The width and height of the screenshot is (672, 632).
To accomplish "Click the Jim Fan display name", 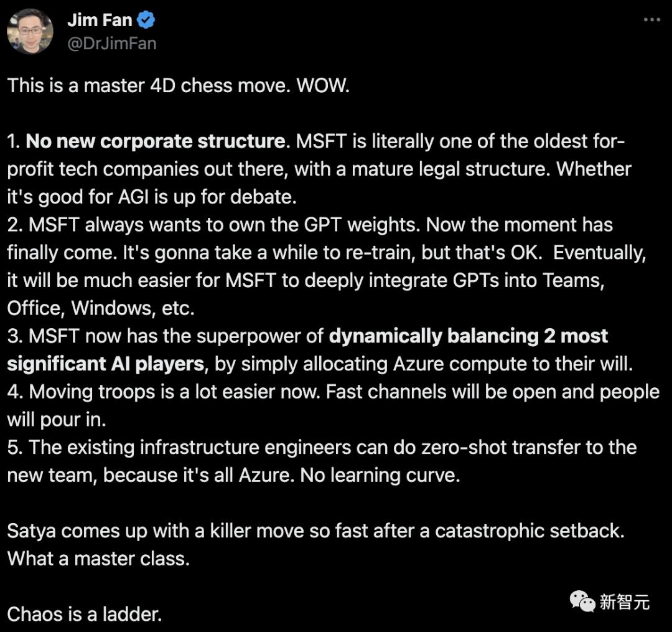I will (99, 20).
